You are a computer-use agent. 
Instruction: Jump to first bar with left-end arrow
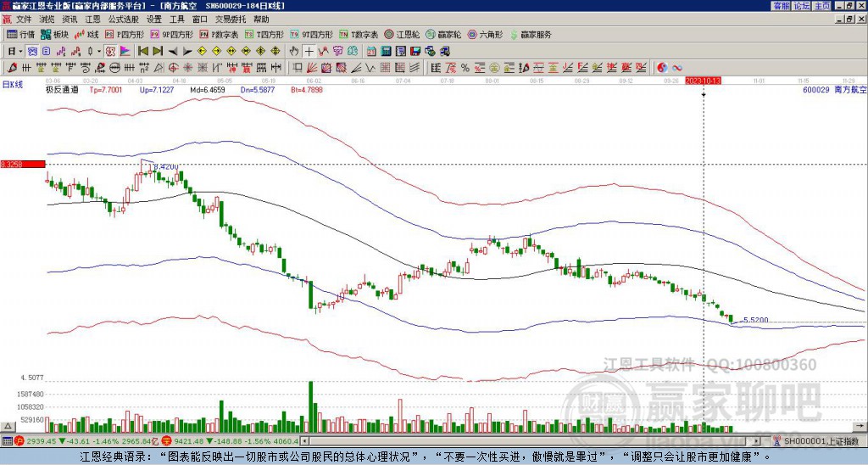point(142,52)
